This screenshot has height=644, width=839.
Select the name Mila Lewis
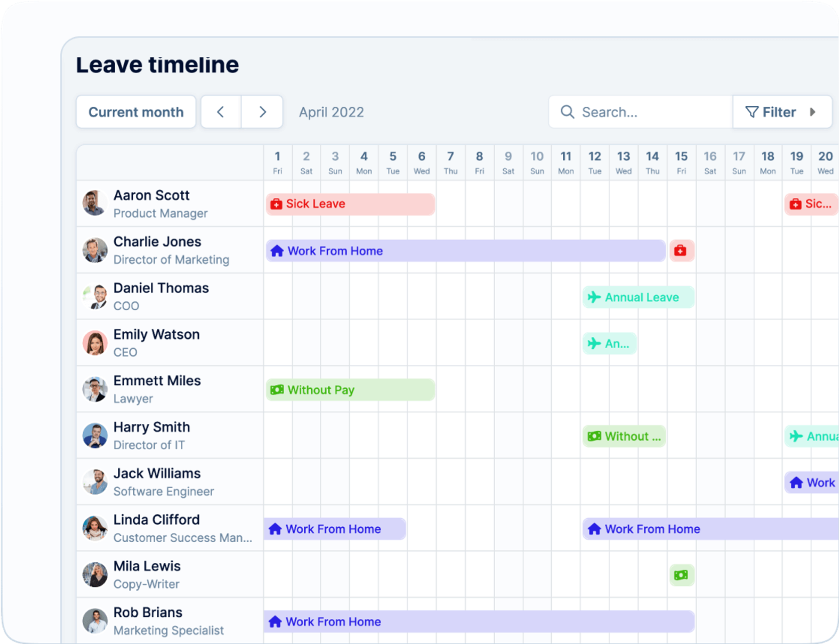[x=147, y=566]
